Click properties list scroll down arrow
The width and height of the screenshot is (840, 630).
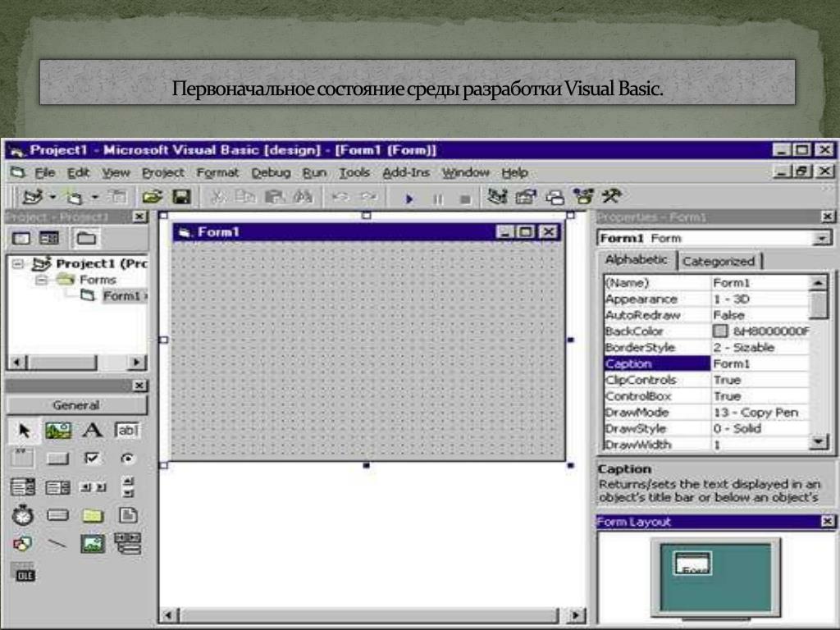[818, 442]
